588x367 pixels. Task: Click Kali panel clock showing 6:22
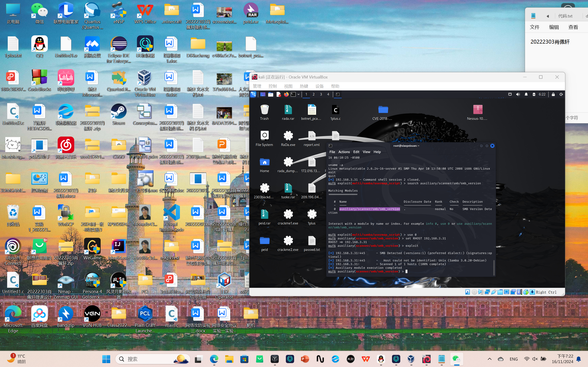542,94
